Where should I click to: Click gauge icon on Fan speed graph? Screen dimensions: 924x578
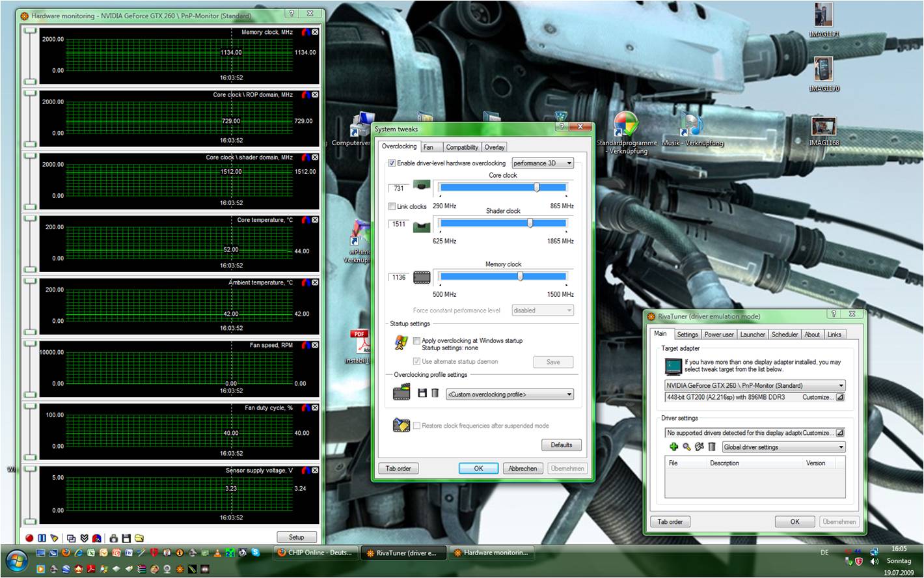click(305, 345)
